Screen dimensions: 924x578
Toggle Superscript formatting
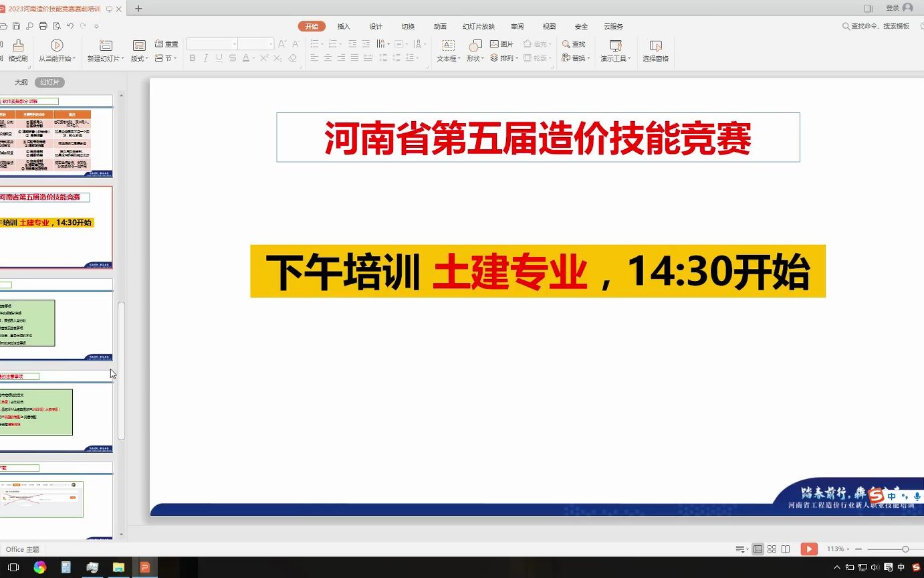pos(264,58)
